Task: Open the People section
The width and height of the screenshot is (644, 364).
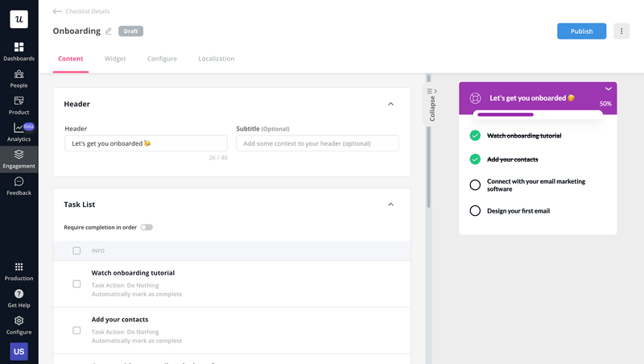Action: (x=19, y=79)
